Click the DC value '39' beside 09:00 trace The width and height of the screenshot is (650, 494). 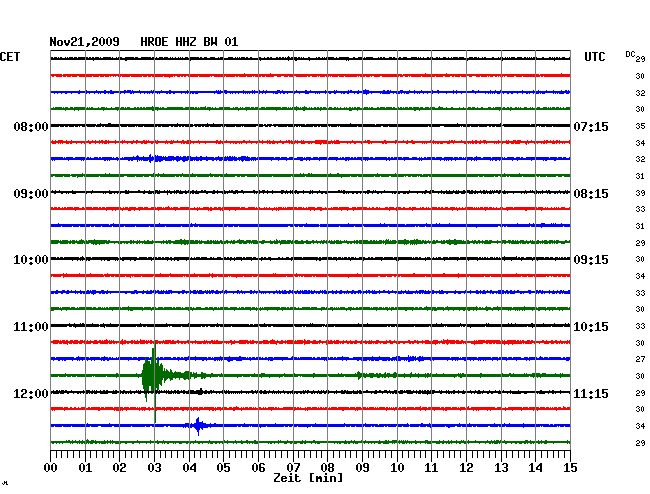[640, 193]
